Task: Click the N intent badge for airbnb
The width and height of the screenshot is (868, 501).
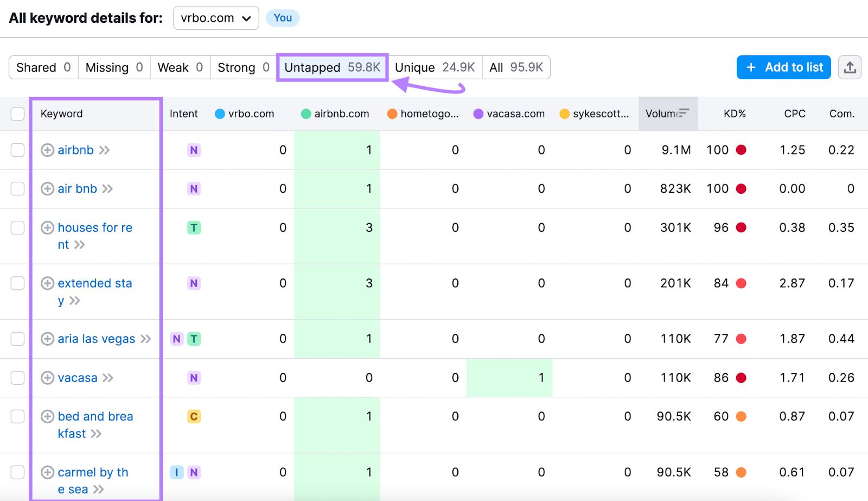Action: (194, 150)
